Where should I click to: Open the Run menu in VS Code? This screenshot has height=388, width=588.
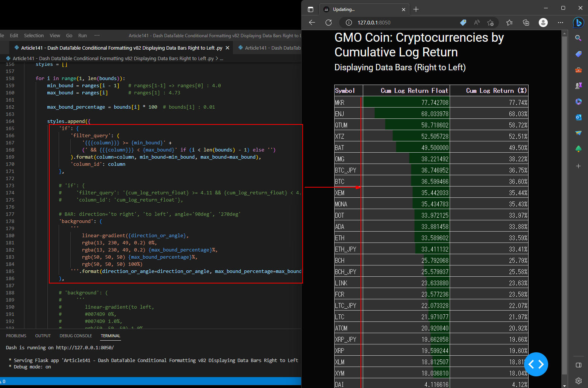pyautogui.click(x=82, y=35)
